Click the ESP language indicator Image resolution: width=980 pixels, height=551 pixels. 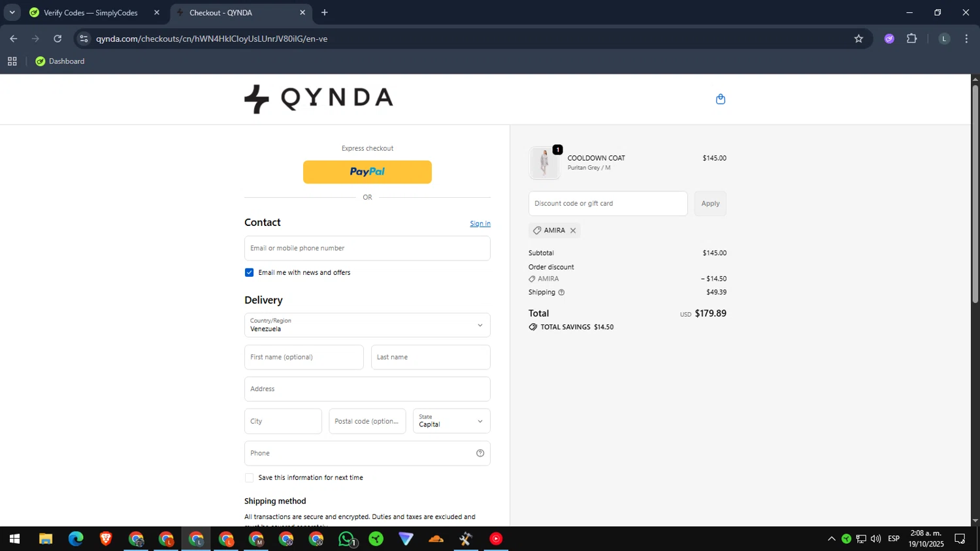(894, 539)
